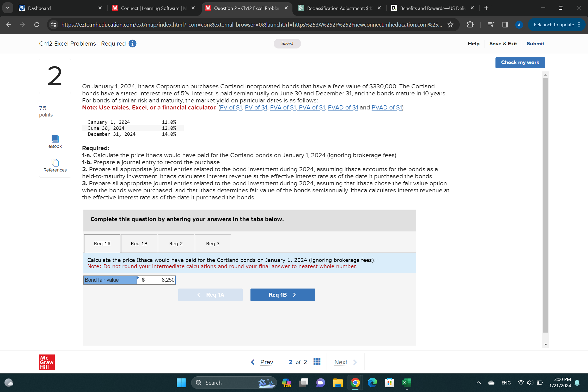This screenshot has height=392, width=588.
Task: Switch to the Req 3 tab
Action: [x=213, y=243]
